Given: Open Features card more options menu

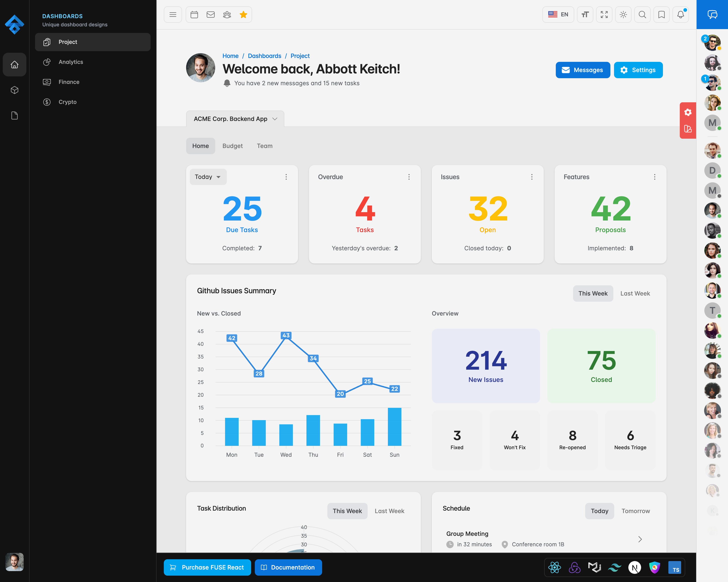Looking at the screenshot, I should [655, 177].
